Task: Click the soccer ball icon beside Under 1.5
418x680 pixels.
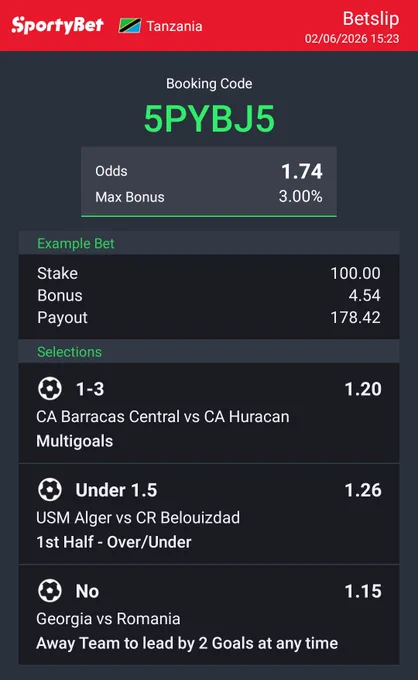Action: point(50,490)
